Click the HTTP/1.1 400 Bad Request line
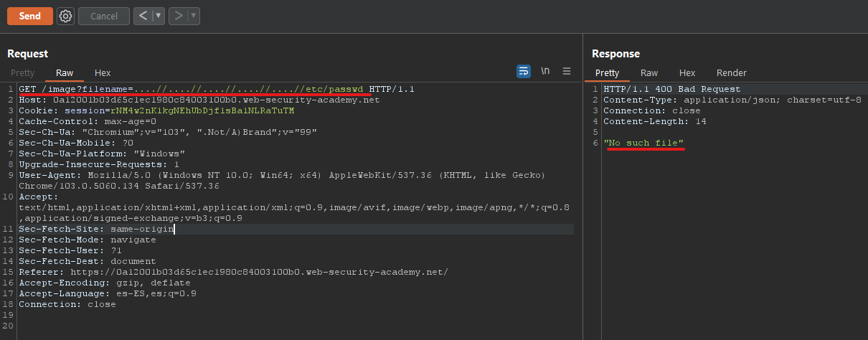Viewport: 868px width, 340px height. (x=672, y=89)
